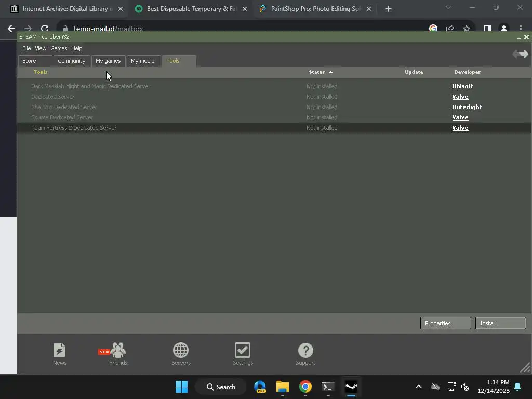
Task: Open the Terminal icon in taskbar
Action: pos(328,387)
